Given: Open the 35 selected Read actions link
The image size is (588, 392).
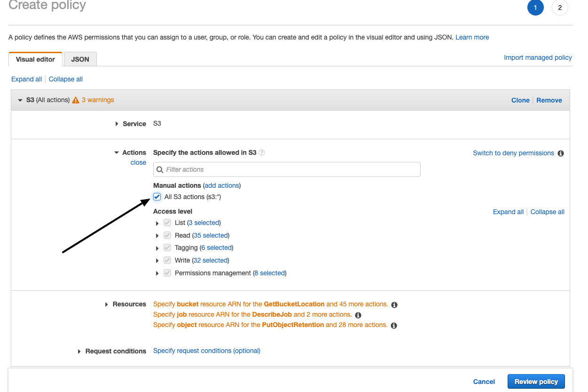Looking at the screenshot, I should pos(211,235).
